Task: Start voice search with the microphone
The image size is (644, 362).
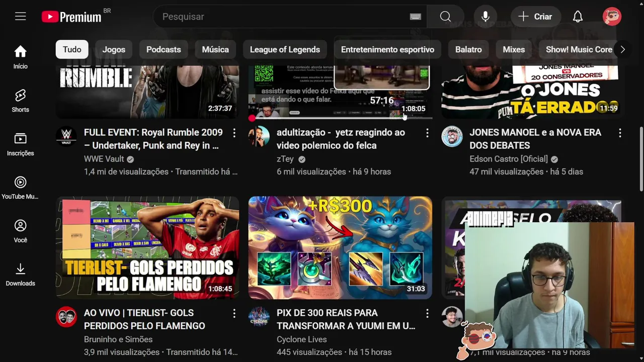Action: 485,17
